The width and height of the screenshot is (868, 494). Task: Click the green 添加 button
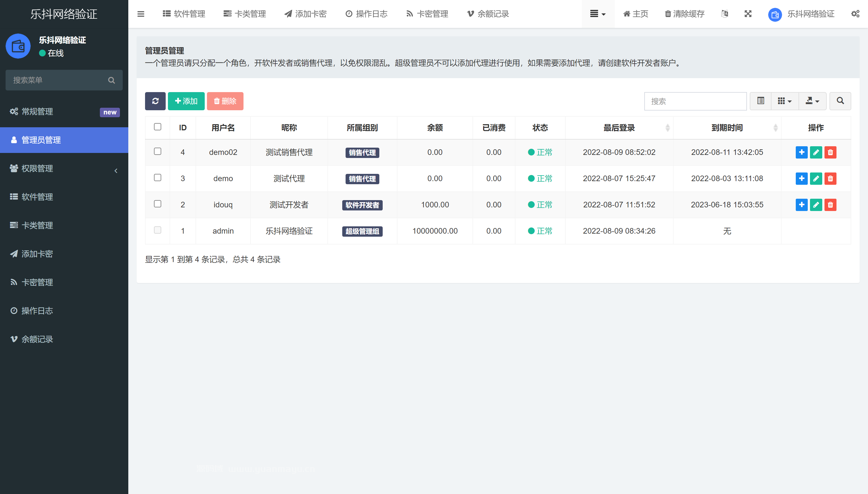tap(186, 101)
